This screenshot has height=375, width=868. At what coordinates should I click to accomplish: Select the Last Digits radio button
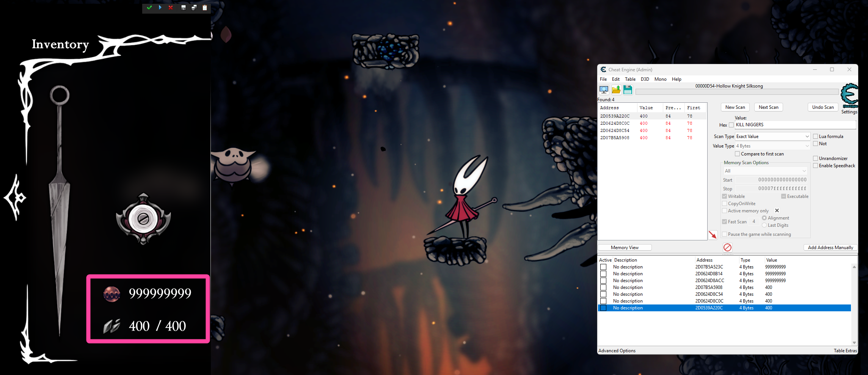[764, 225]
